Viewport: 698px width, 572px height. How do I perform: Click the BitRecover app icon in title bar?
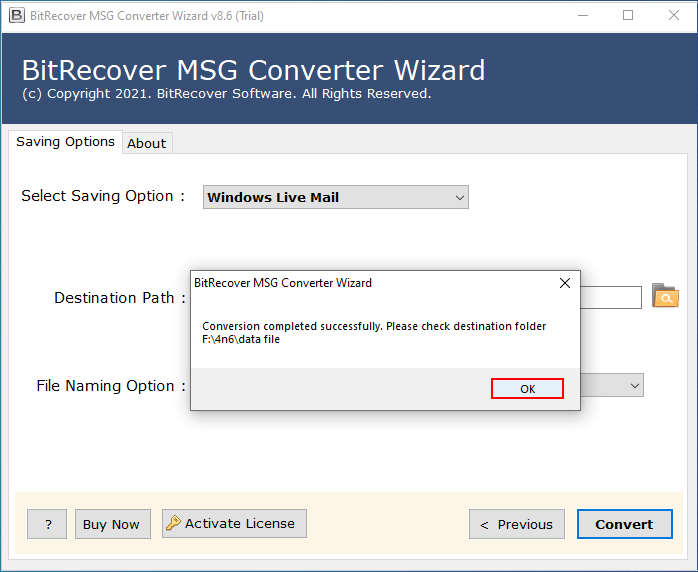(17, 16)
